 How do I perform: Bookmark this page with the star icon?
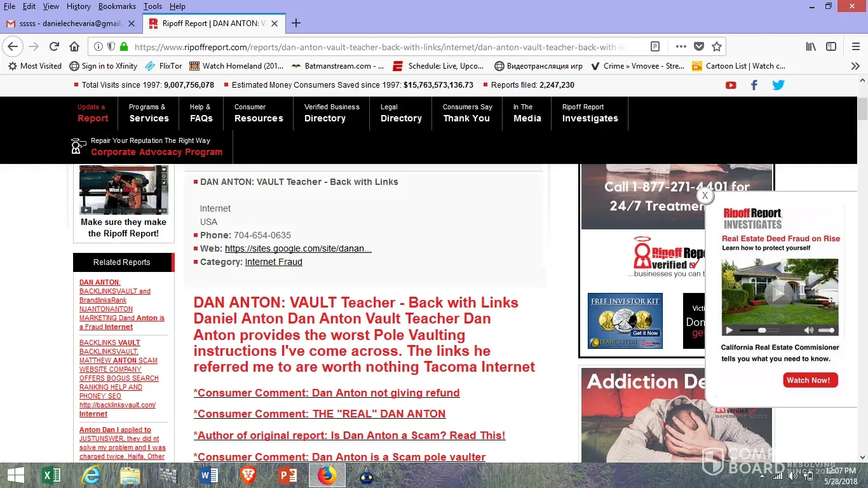[717, 46]
